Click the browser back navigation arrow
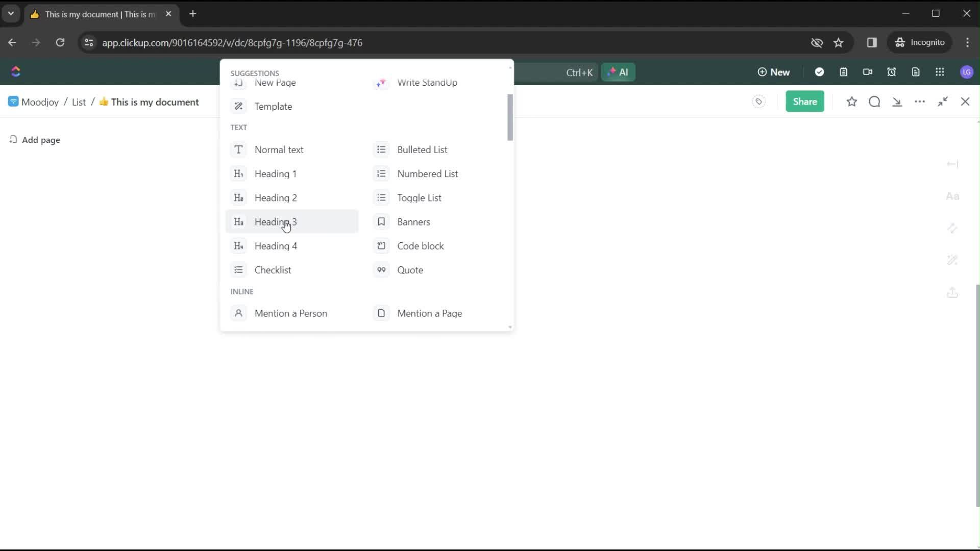 12,42
